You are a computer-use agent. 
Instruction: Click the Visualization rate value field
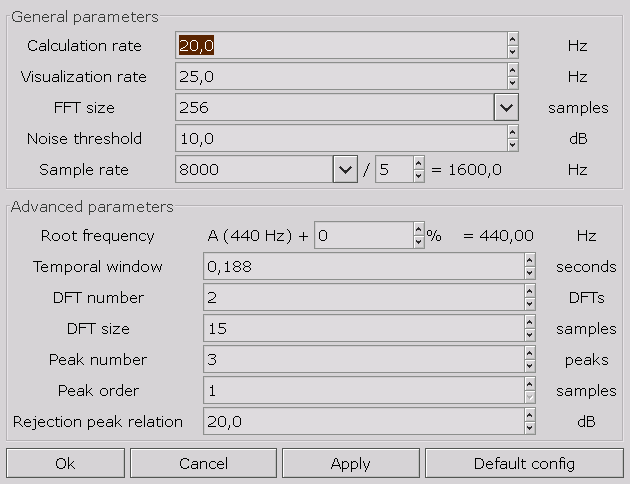pos(342,76)
